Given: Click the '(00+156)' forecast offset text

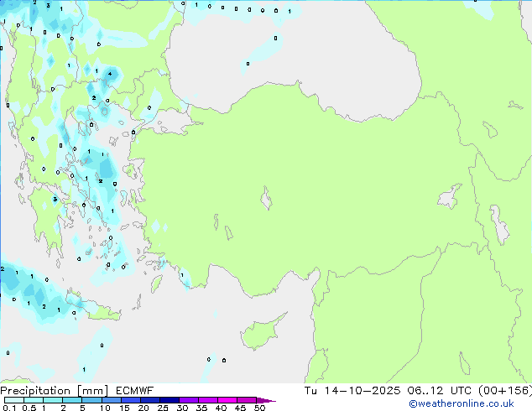Looking at the screenshot, I should coord(504,391).
